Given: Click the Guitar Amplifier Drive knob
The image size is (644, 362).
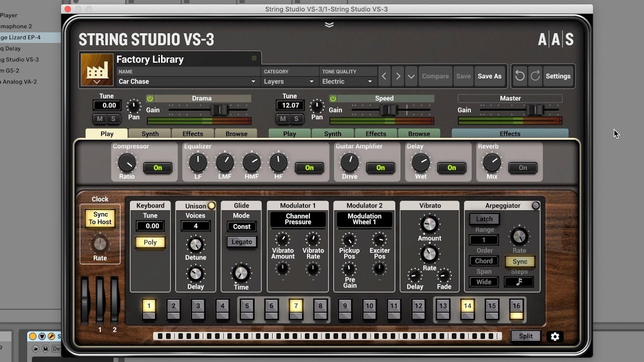Looking at the screenshot, I should click(350, 162).
